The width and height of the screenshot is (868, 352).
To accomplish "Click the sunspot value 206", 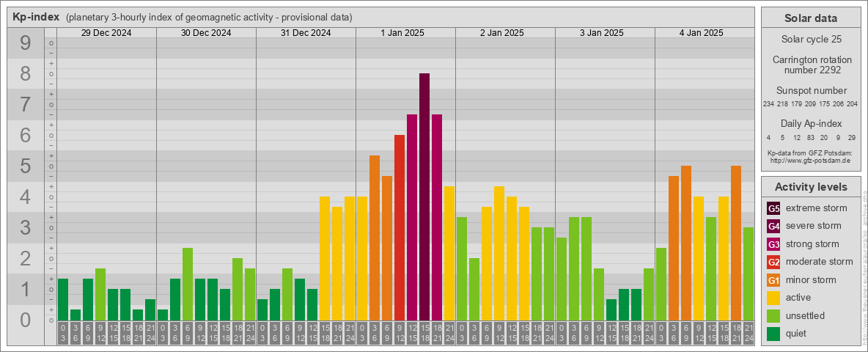I will tap(839, 104).
